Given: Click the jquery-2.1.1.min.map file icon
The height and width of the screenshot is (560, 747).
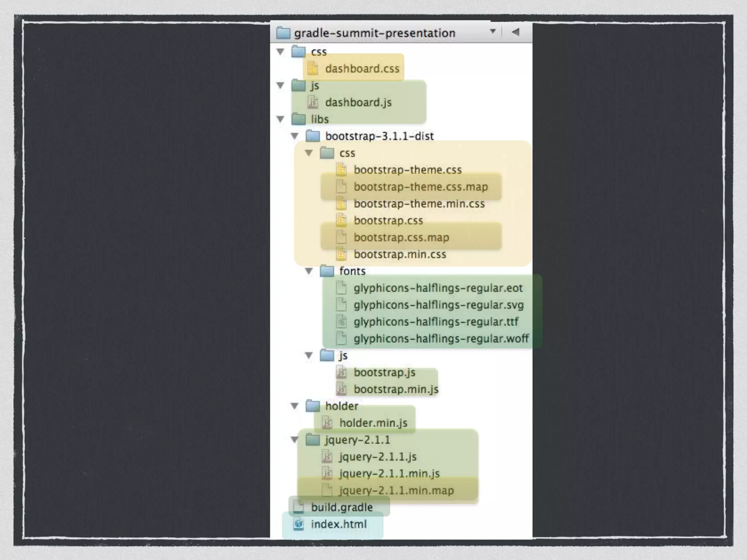Looking at the screenshot, I should point(327,490).
